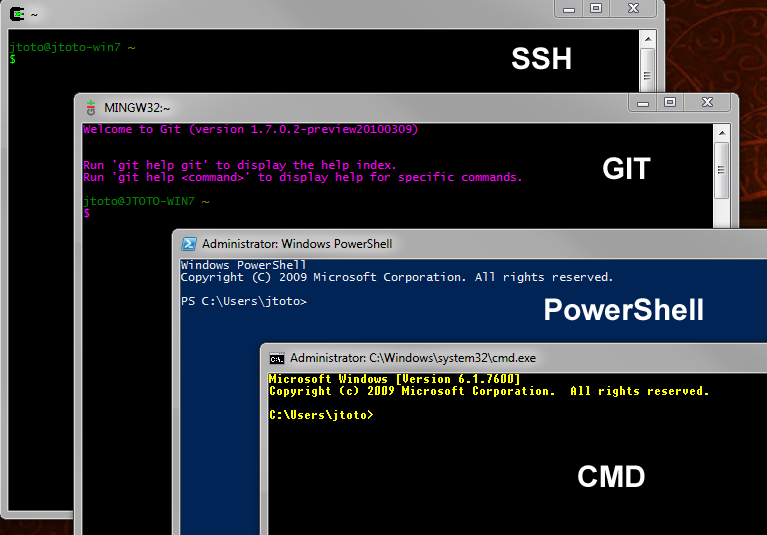Click scroll-up arrow in SSH window

coord(648,39)
